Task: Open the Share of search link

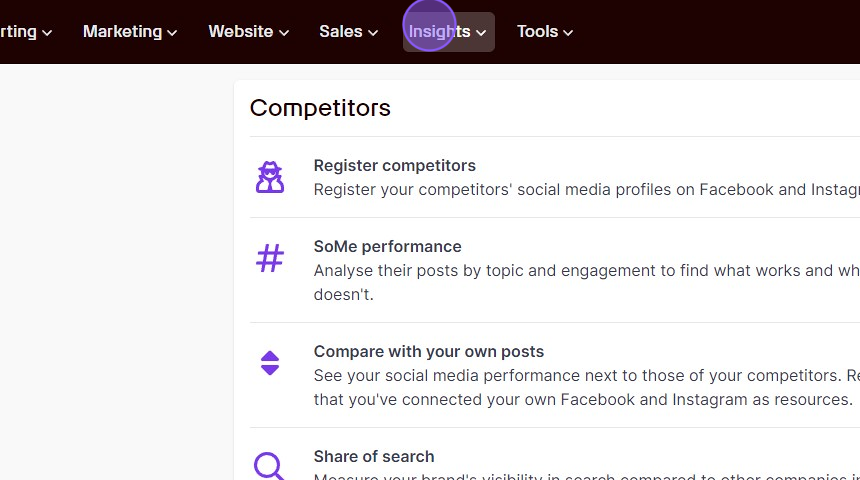Action: pos(374,456)
